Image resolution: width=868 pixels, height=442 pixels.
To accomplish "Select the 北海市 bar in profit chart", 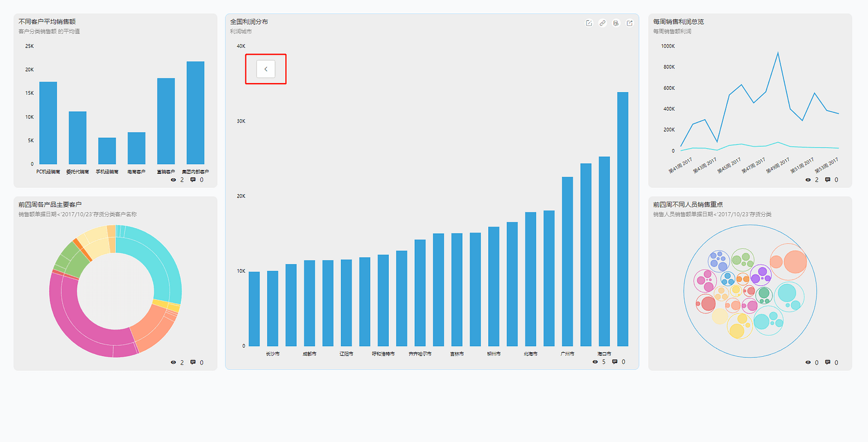I will (x=531, y=279).
